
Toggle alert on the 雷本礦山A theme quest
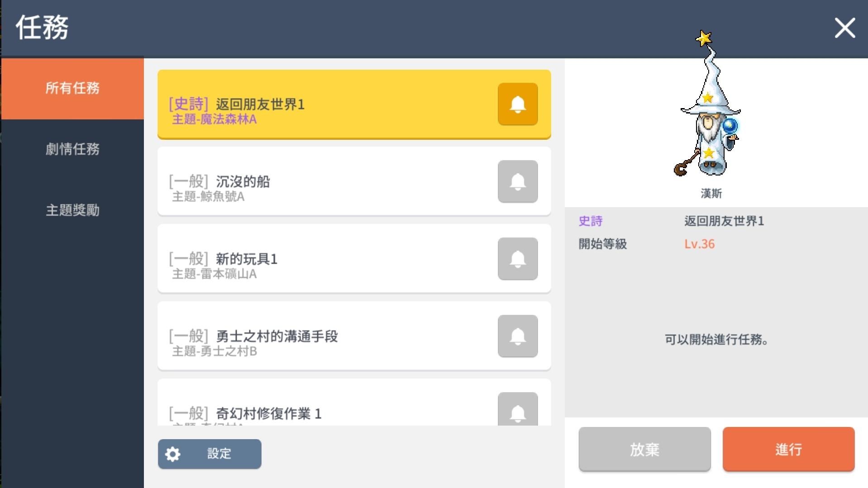coord(517,259)
